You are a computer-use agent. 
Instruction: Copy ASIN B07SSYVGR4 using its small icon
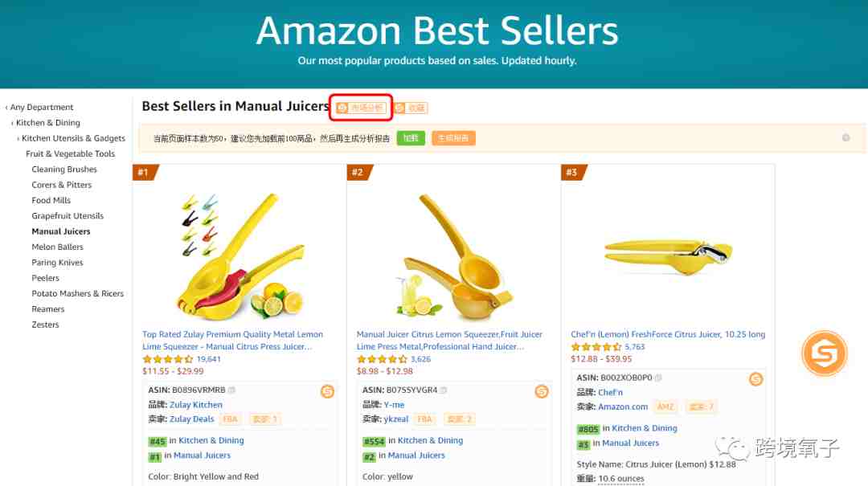click(x=444, y=390)
